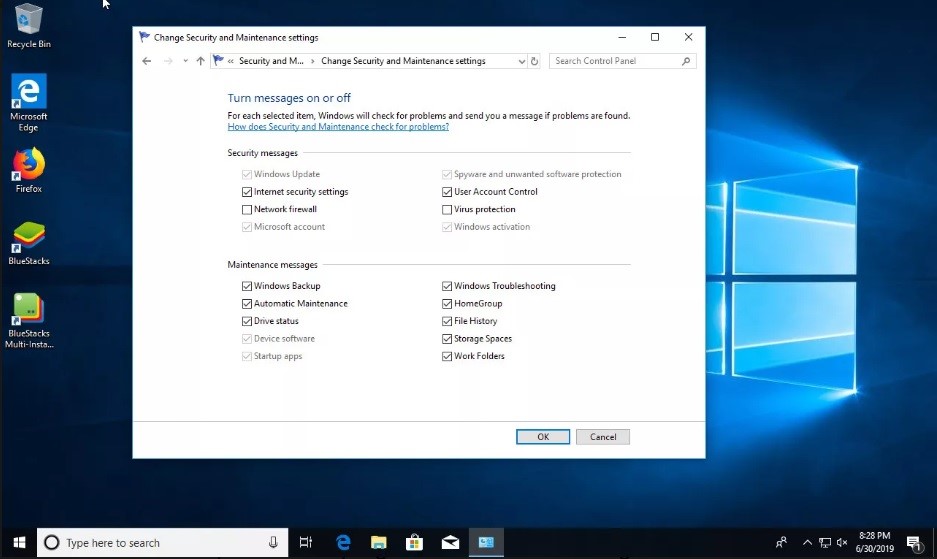The height and width of the screenshot is (559, 937).
Task: Open File Explorer from the taskbar
Action: tap(379, 542)
